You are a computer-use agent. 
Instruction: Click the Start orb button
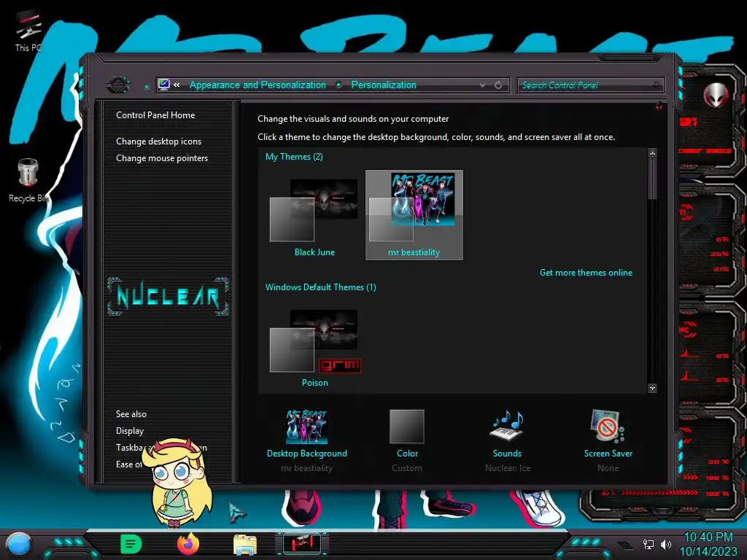pos(18,544)
